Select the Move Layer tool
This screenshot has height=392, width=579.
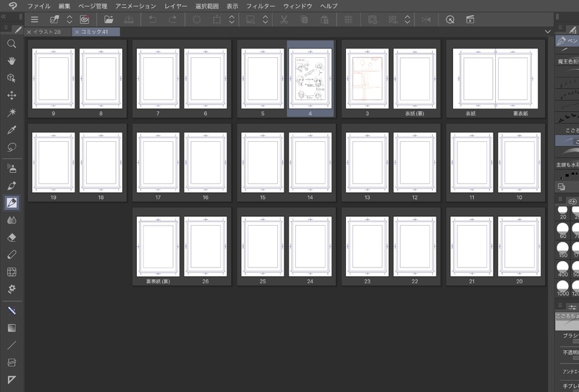(x=12, y=95)
